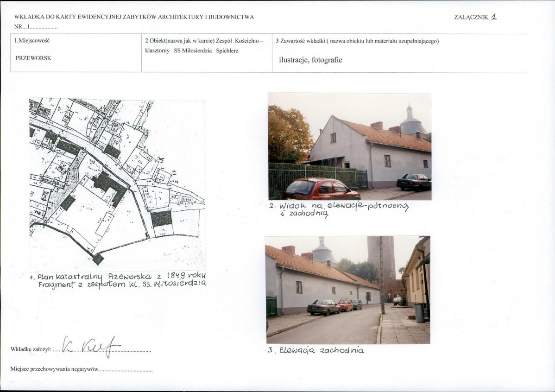
Task: Click the "ZAŁĄCZNIK" label
Action: [471, 17]
